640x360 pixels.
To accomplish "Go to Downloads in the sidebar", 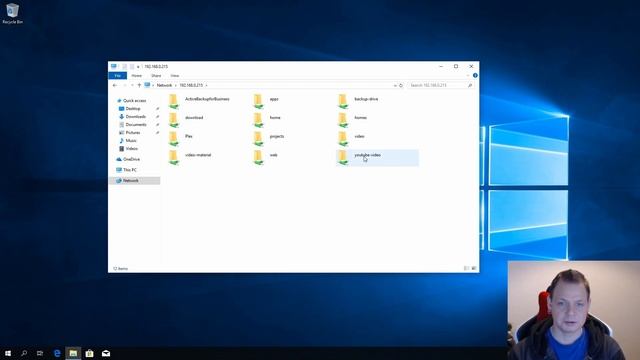I will pyautogui.click(x=132, y=116).
